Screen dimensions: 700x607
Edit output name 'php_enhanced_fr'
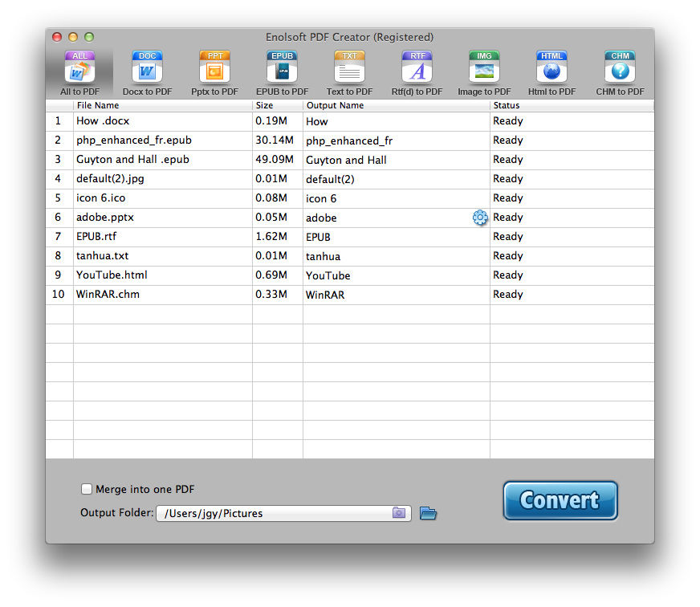pos(349,141)
